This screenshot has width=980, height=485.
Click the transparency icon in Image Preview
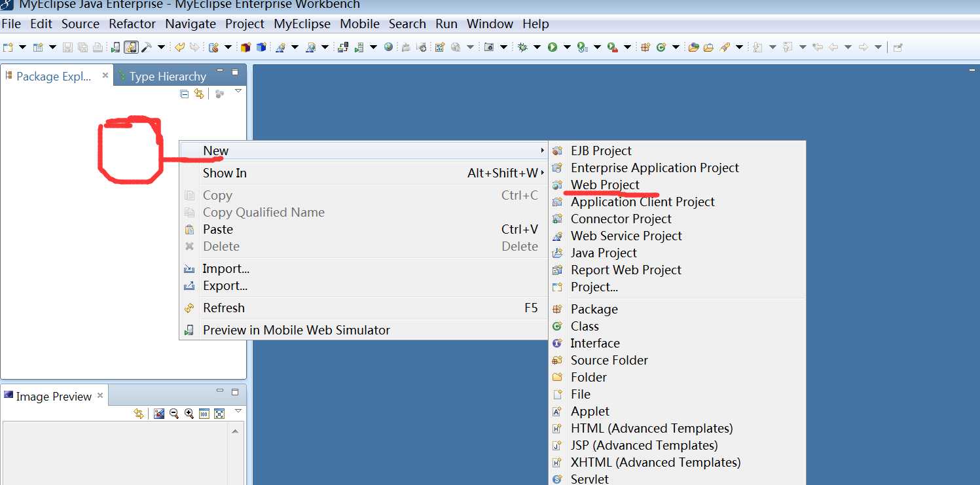click(158, 414)
